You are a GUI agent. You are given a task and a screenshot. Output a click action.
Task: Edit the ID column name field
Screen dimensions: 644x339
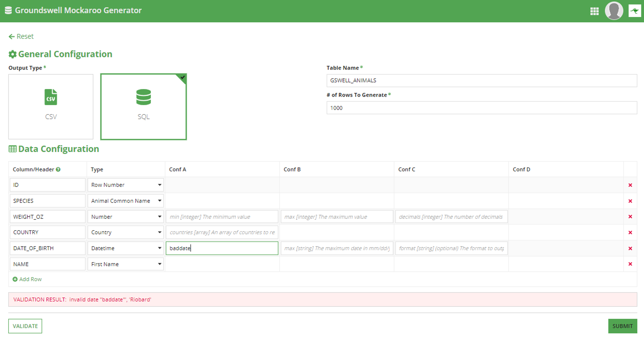coord(47,185)
